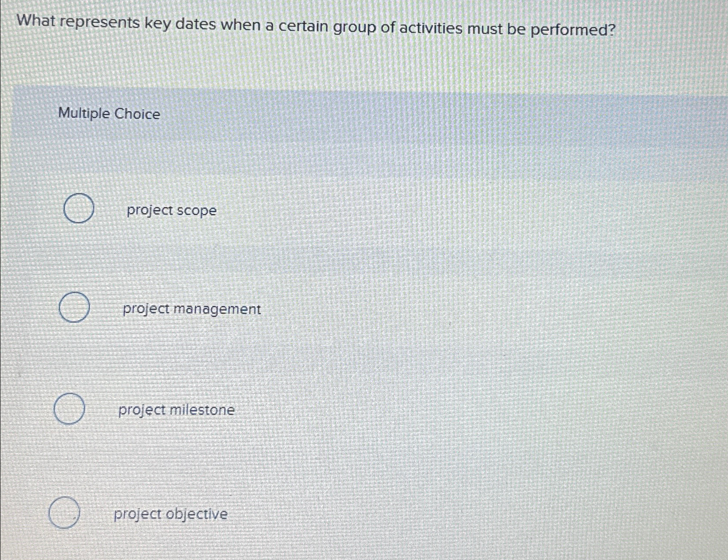This screenshot has width=728, height=560.
Task: Select the radio button for project scope
Action: click(78, 209)
